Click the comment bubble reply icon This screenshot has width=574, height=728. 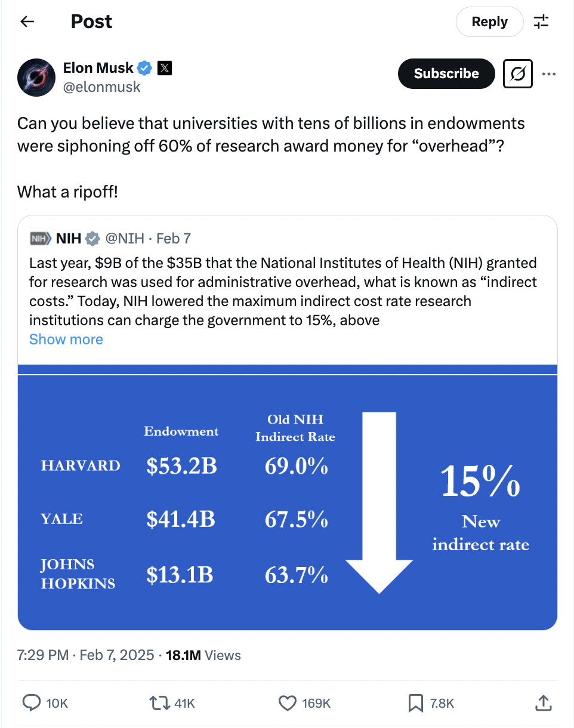coord(31,703)
